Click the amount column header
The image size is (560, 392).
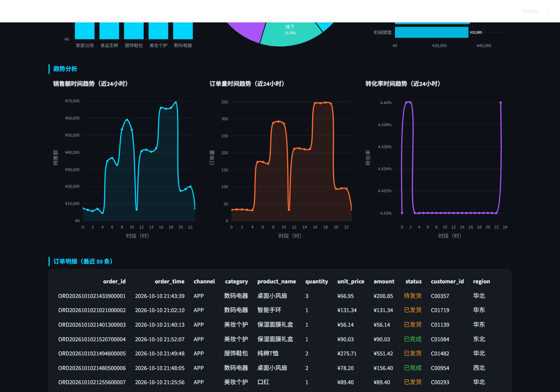384,281
